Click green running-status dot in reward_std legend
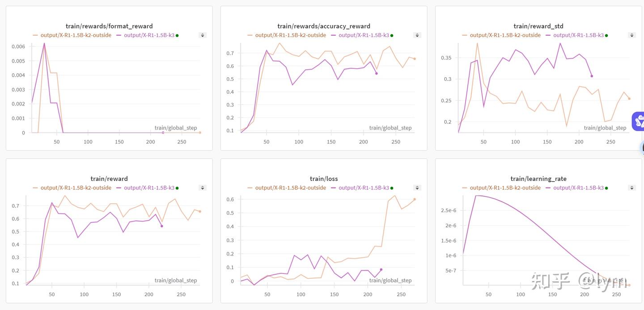This screenshot has height=310, width=644. click(606, 35)
